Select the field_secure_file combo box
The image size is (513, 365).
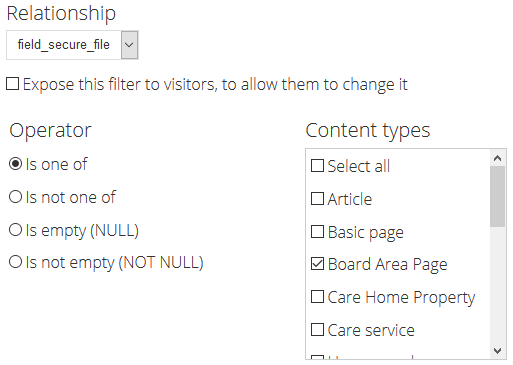pyautogui.click(x=72, y=45)
